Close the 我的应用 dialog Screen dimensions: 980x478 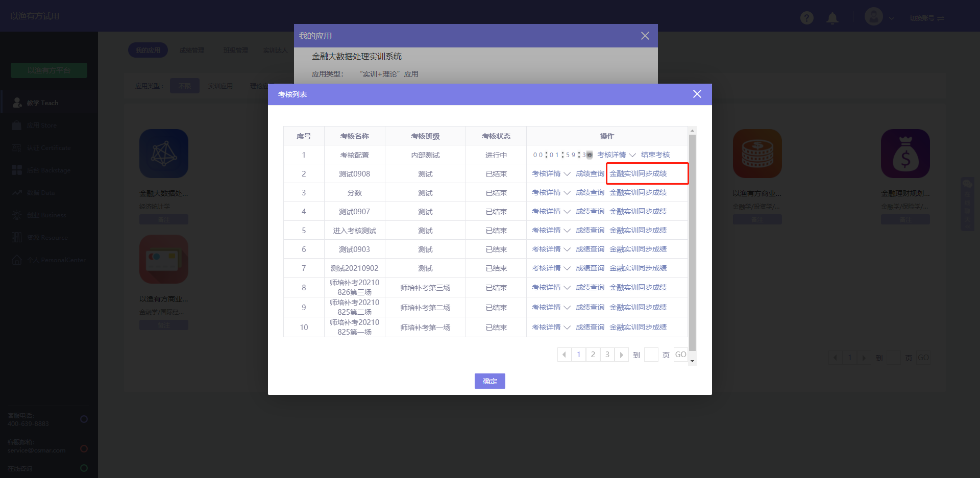(x=645, y=36)
